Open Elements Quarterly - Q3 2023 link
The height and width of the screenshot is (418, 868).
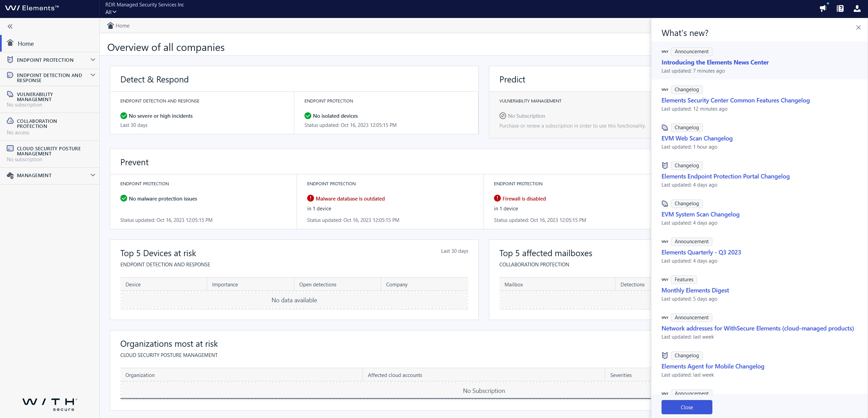coord(701,252)
